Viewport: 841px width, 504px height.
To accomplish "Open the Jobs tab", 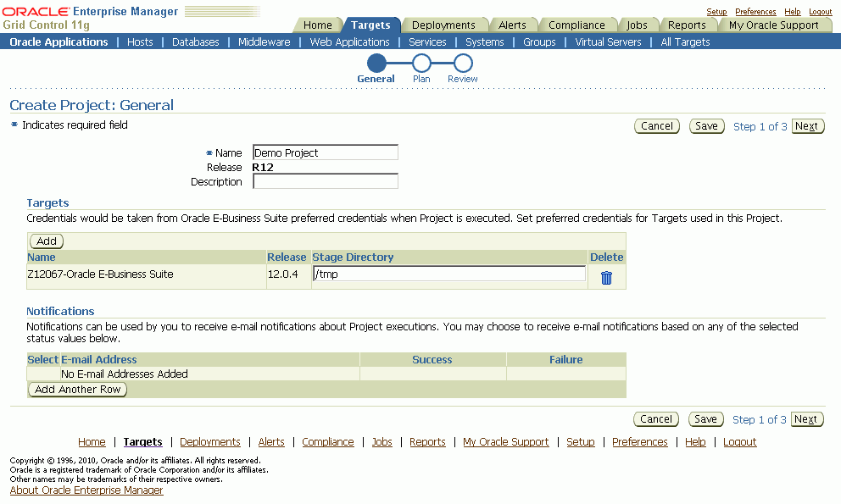I will (x=637, y=25).
